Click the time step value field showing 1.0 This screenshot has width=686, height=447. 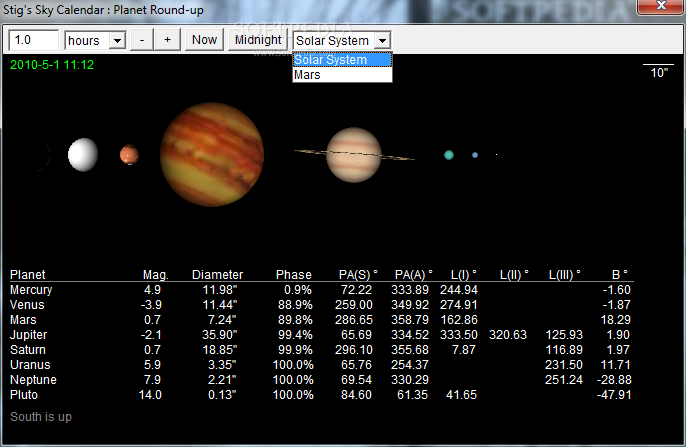pos(33,40)
